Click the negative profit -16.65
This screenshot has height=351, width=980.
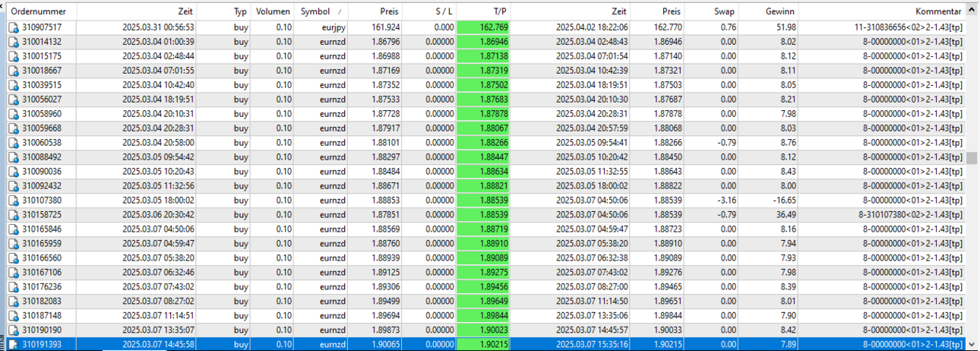[782, 201]
